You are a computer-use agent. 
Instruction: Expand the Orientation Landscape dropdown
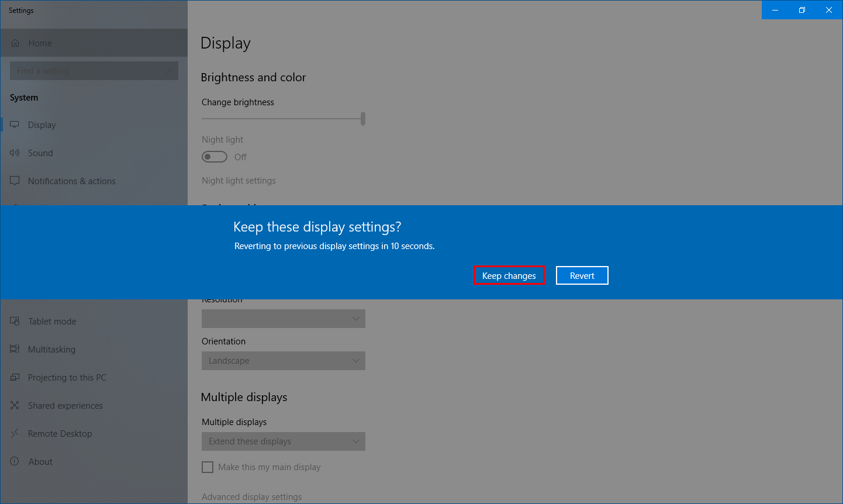(x=283, y=361)
